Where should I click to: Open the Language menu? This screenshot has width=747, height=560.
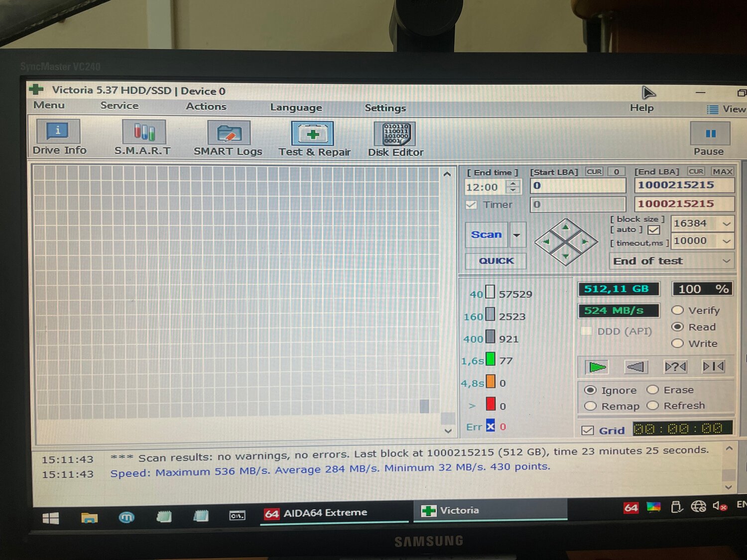point(296,108)
